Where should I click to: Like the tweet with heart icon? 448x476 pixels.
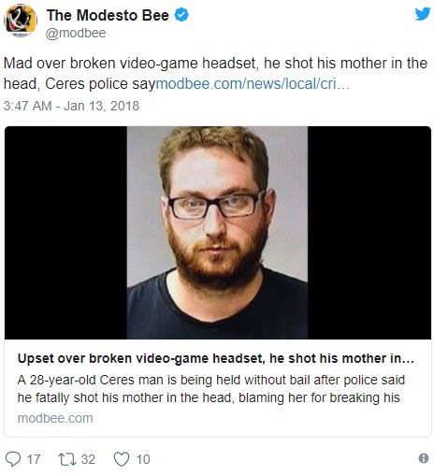tap(122, 459)
